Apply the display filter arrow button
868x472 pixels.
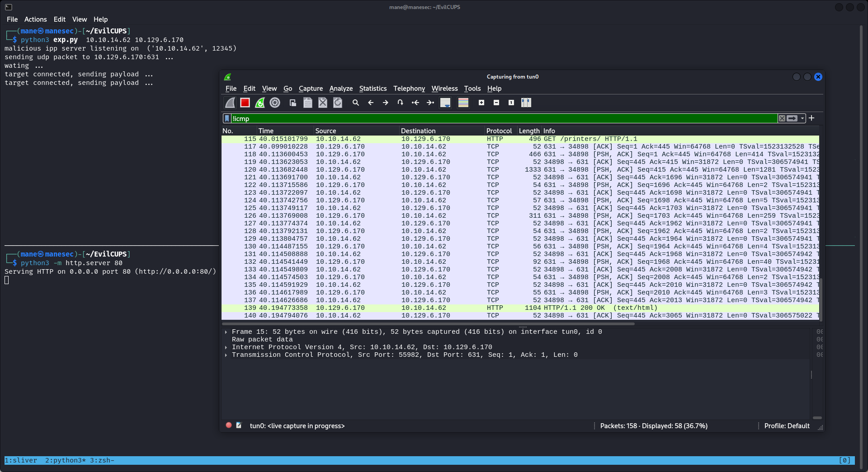click(x=792, y=118)
